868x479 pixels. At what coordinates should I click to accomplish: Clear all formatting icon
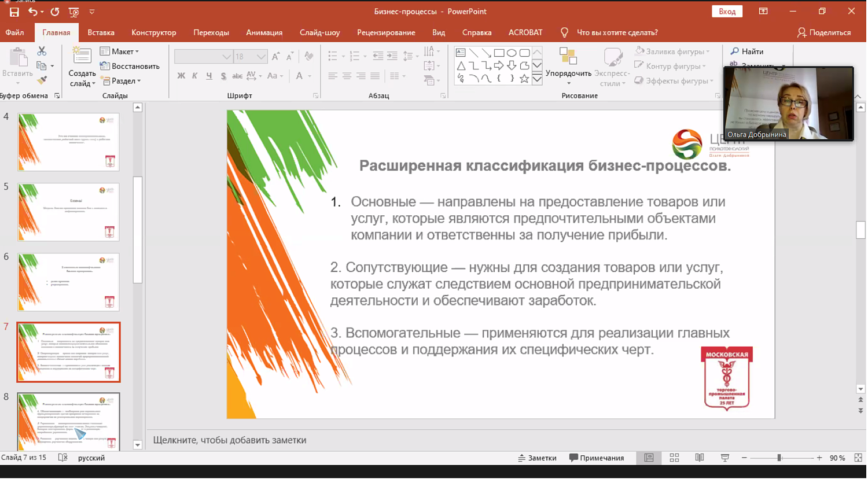308,56
